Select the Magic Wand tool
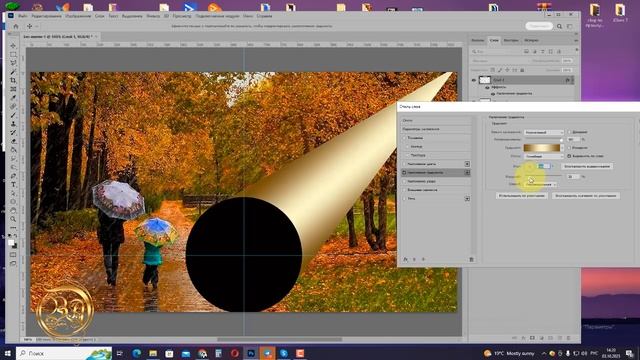Image resolution: width=640 pixels, height=360 pixels. pos(13,72)
